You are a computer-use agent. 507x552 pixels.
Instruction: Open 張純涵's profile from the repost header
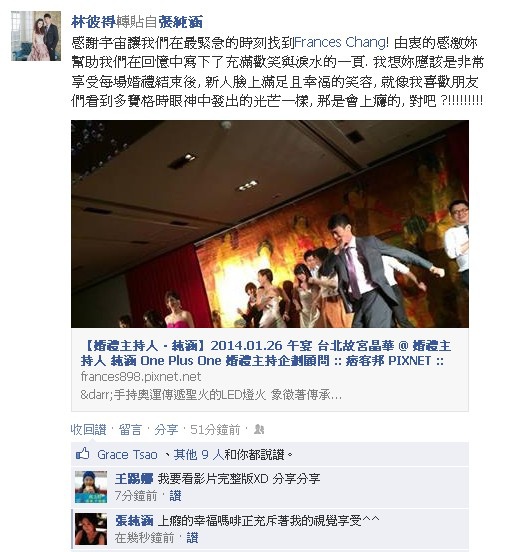click(x=181, y=22)
